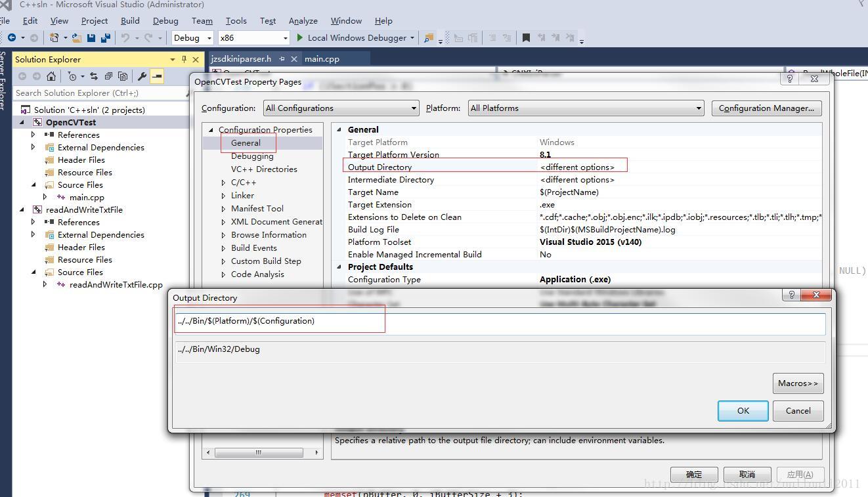Open the Local Windows Debugger dropdown arrow
Screen dimensions: 868x497
(x=412, y=37)
